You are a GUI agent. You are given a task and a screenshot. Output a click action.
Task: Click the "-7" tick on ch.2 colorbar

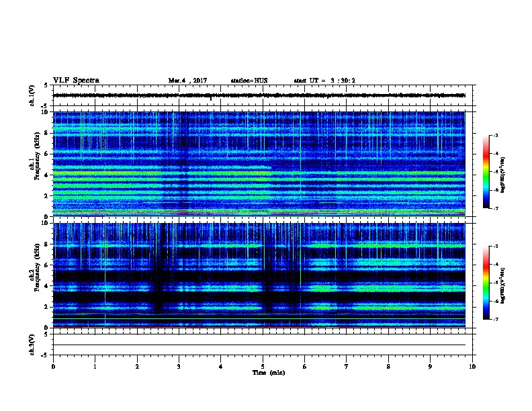pyautogui.click(x=495, y=319)
